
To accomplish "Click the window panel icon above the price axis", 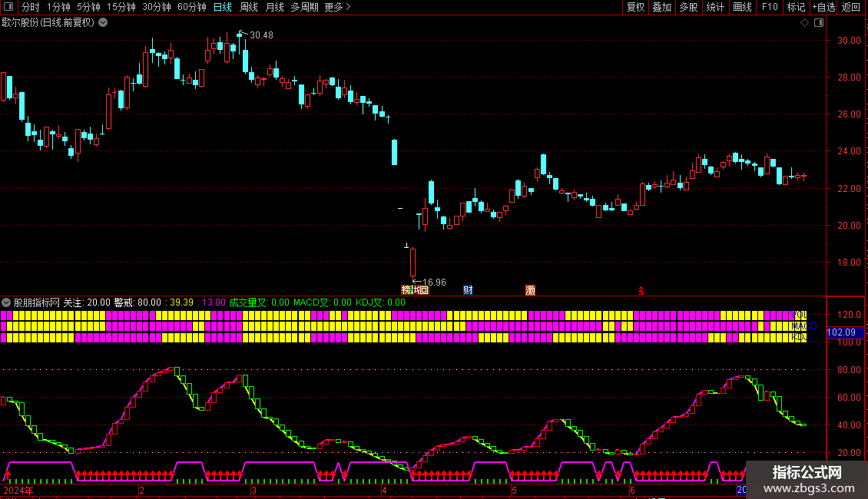I will click(819, 23).
